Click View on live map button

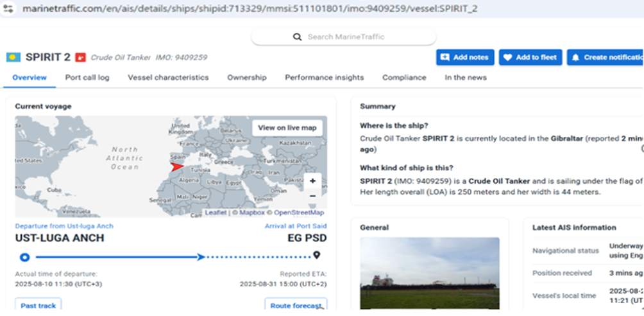coord(287,128)
